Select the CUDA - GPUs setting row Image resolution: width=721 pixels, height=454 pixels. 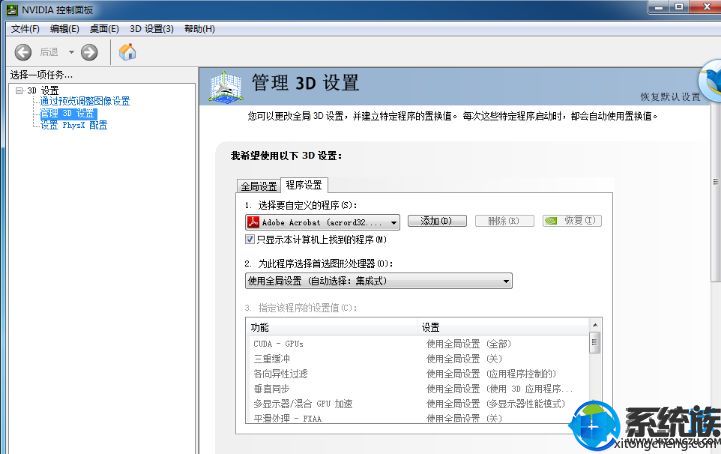pos(418,344)
